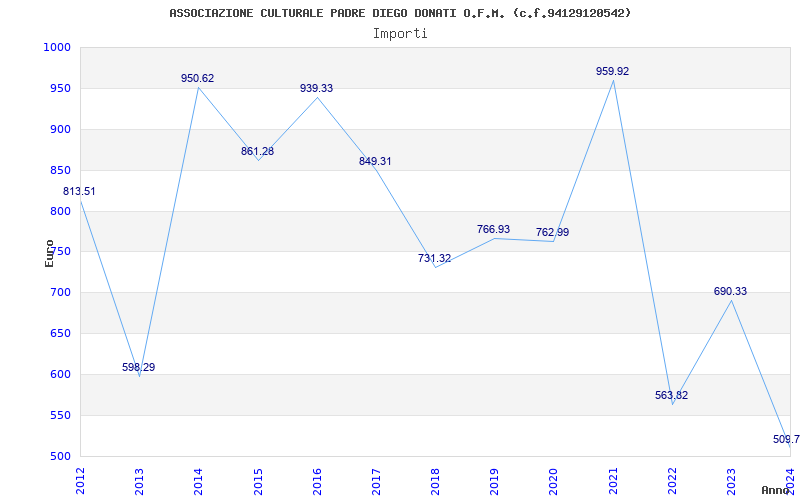Viewport: 800px width, 500px height.
Task: Click the 2017 x-axis year label
Action: click(376, 481)
